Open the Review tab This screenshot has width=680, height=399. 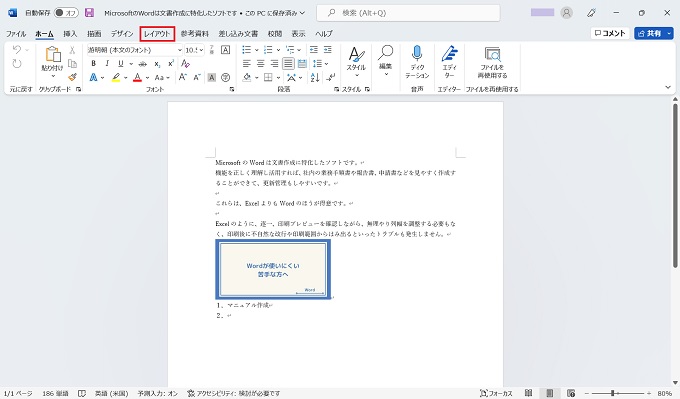point(275,33)
